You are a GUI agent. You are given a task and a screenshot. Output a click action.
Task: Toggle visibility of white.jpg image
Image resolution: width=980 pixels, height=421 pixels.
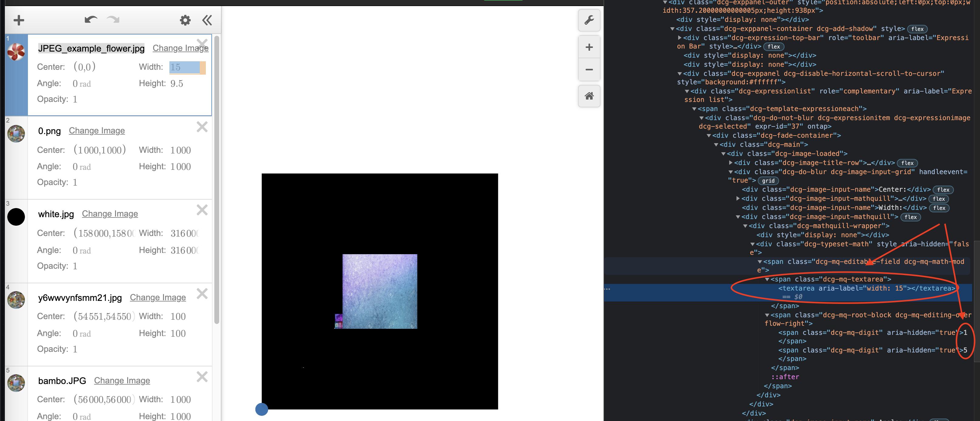click(16, 217)
